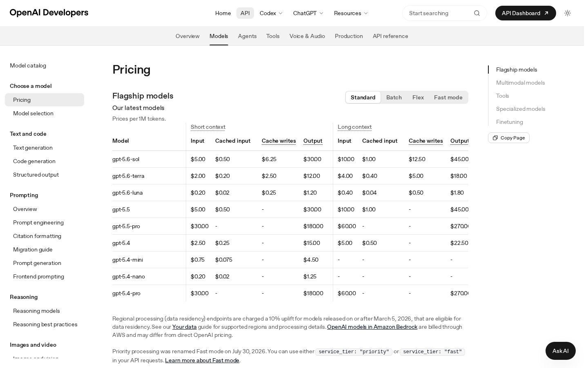Open OpenAI models in Amazon Bedrock link
The image size is (588, 368).
tap(372, 327)
